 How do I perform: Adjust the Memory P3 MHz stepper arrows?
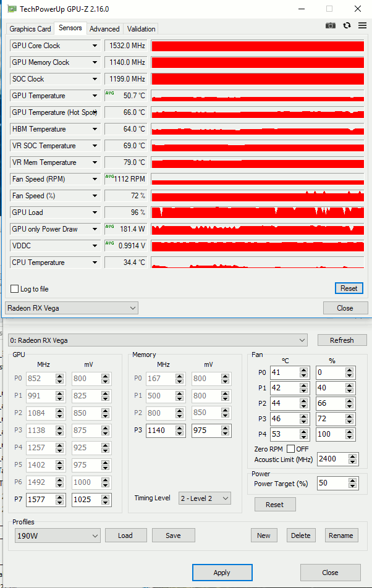point(180,430)
